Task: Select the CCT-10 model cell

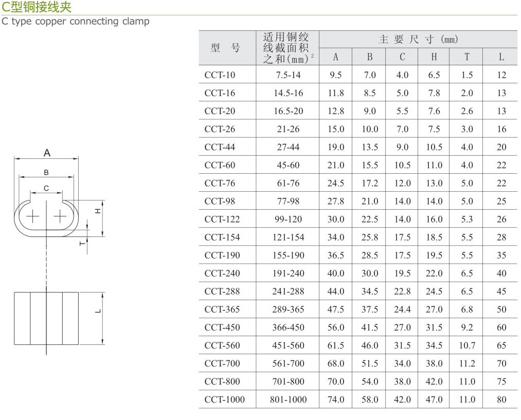Action: tap(220, 75)
